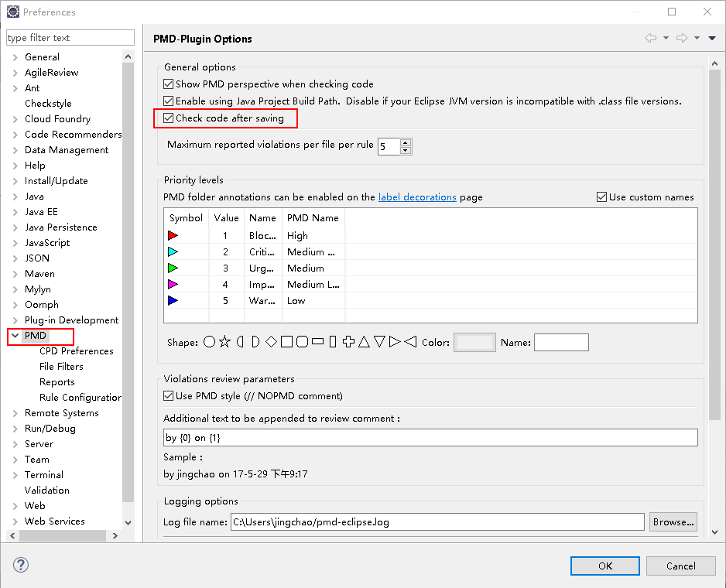Viewport: 726px width, 588px height.
Task: Click the Log file name field
Action: pyautogui.click(x=437, y=521)
